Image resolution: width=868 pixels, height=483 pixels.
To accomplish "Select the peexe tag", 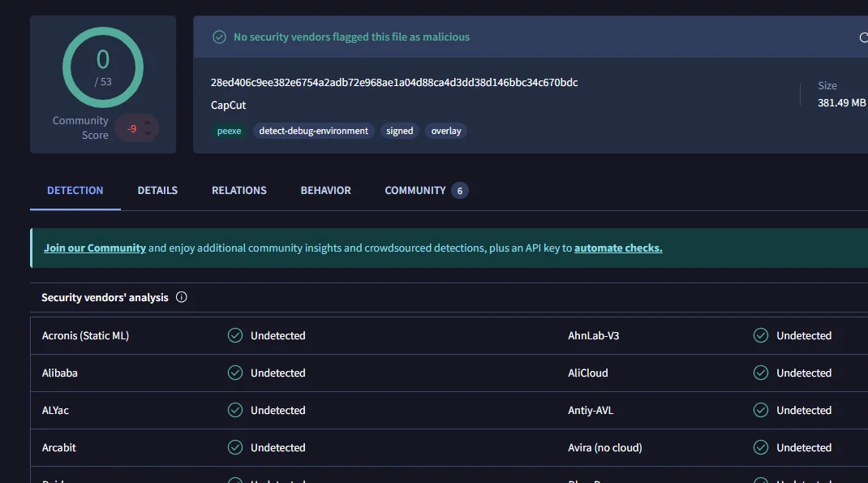I will (230, 132).
